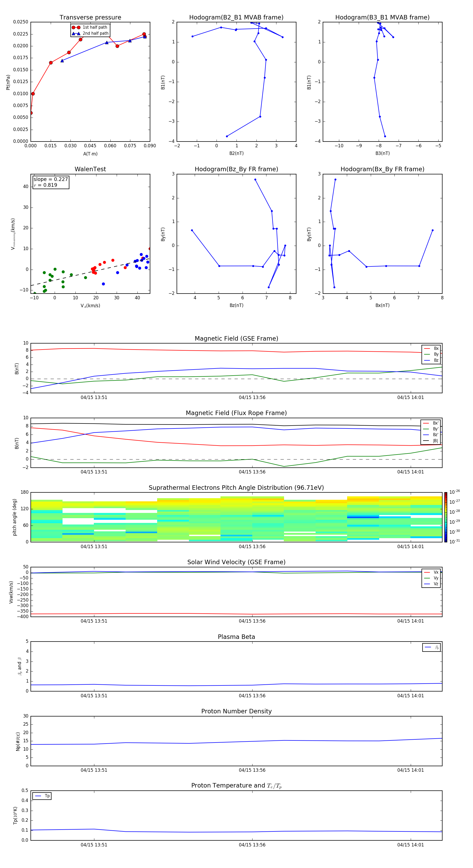This screenshot has width=473, height=868.
Task: Select the '1st half path' legend entry
Action: tap(90, 27)
